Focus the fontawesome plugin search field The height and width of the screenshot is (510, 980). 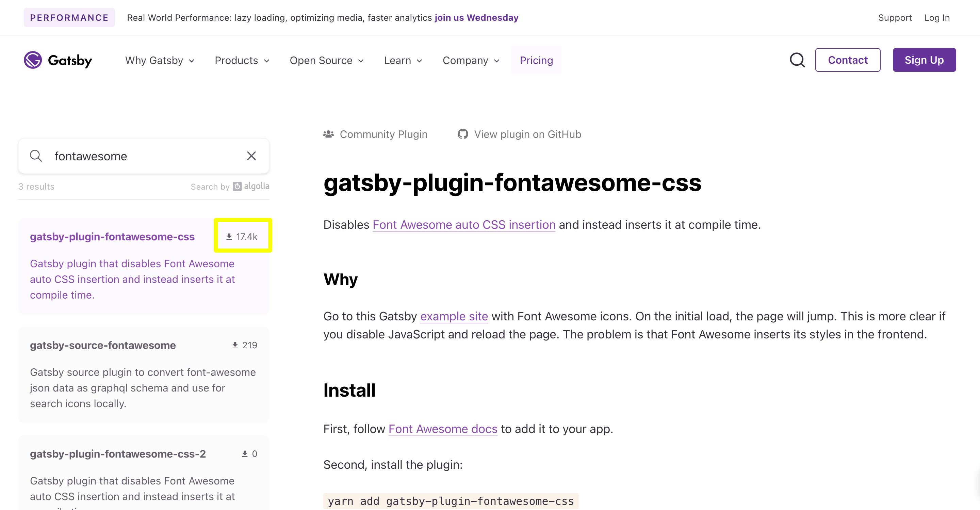coord(144,156)
